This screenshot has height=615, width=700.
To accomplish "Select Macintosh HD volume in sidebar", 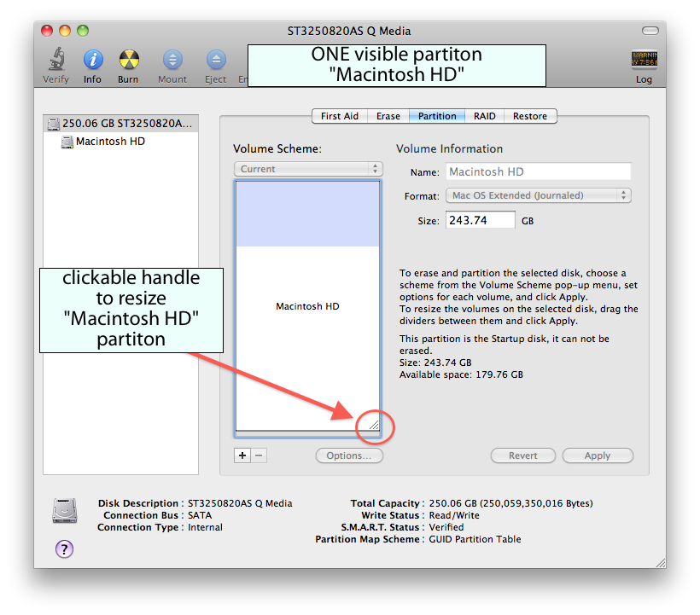I will coord(120,142).
